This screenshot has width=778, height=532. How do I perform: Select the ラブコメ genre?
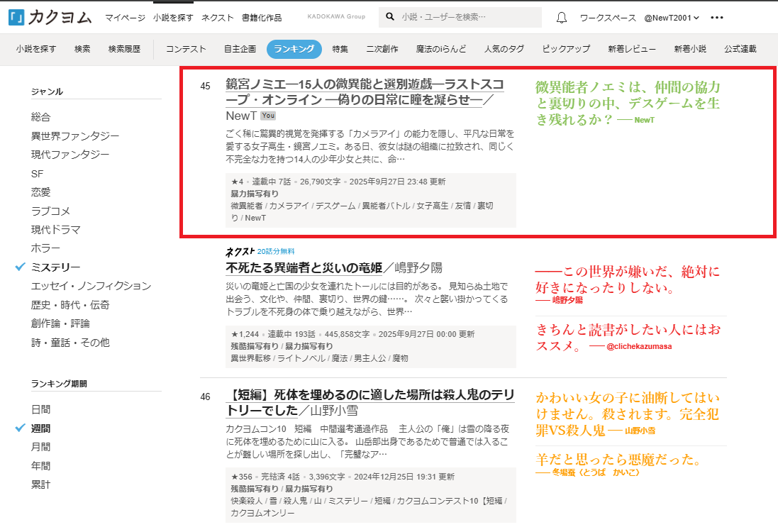[50, 211]
